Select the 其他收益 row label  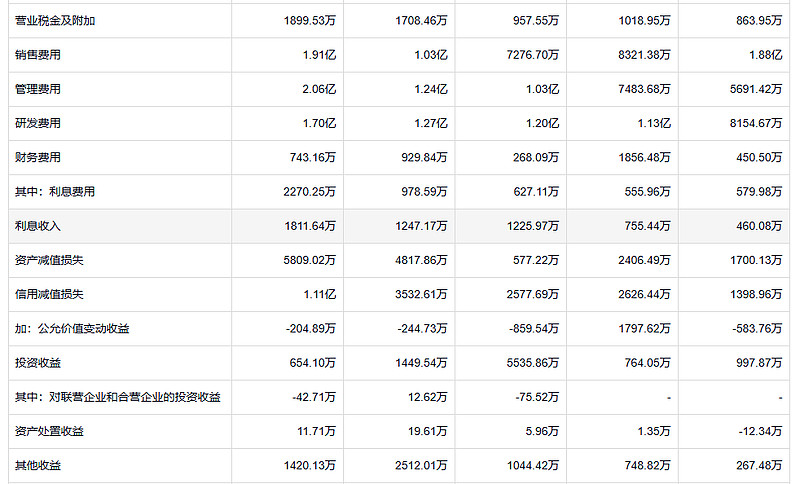pos(38,465)
